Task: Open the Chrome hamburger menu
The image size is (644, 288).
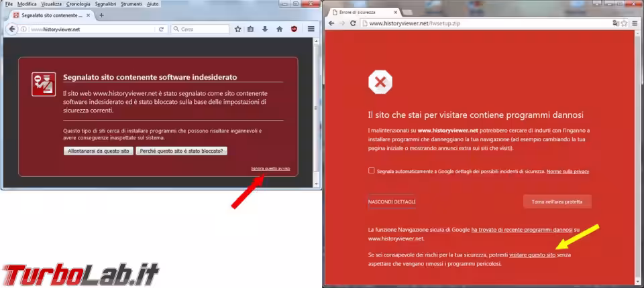Action: 636,23
